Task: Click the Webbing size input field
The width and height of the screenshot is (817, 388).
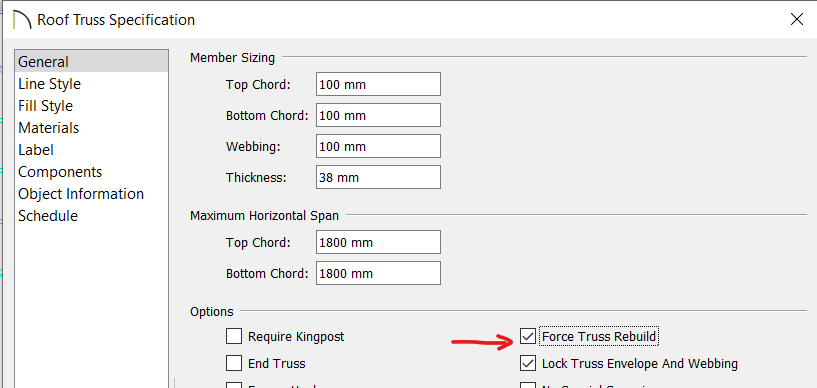Action: 378,146
